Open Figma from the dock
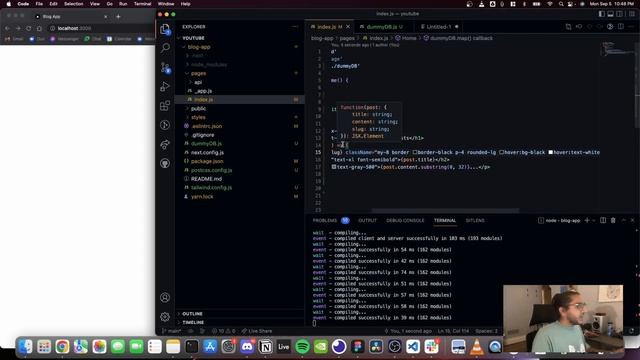The width and height of the screenshot is (640, 360). click(358, 347)
